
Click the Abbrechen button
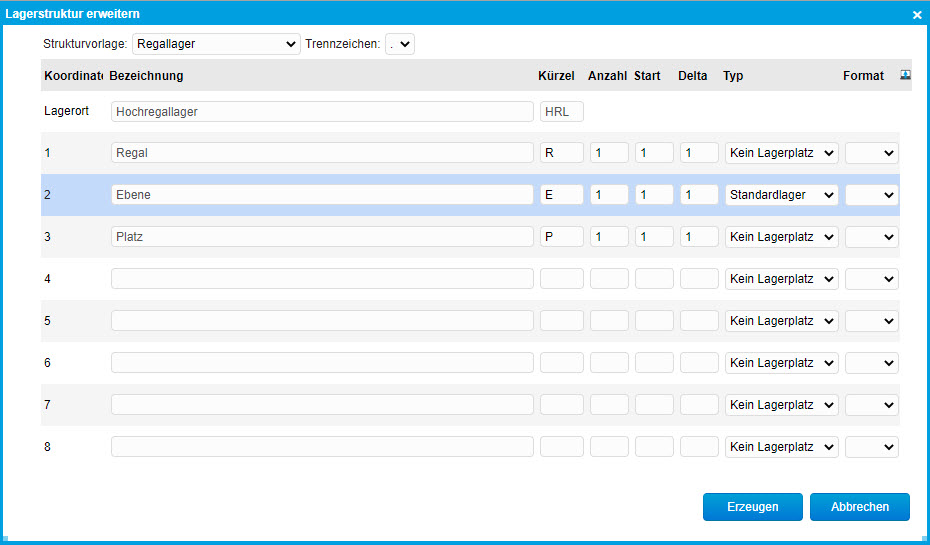859,507
